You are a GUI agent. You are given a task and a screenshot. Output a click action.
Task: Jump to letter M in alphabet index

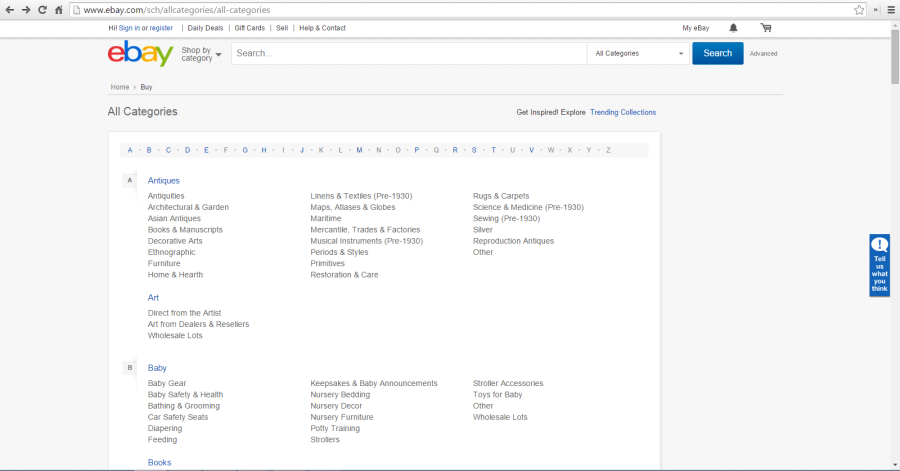coord(359,150)
